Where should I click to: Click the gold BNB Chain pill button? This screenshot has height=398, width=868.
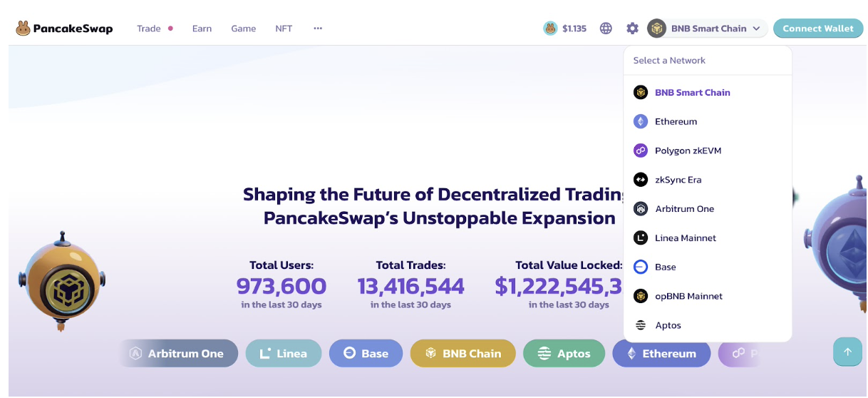coord(463,354)
